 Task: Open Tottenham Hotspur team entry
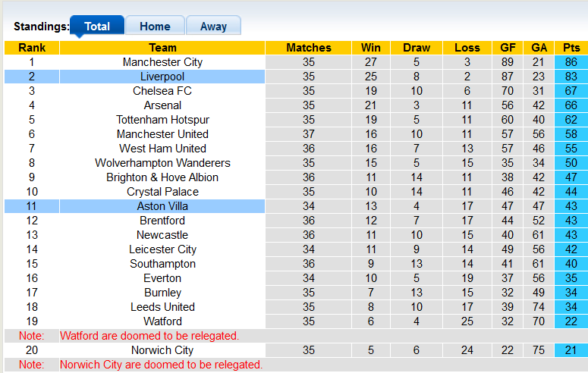162,120
